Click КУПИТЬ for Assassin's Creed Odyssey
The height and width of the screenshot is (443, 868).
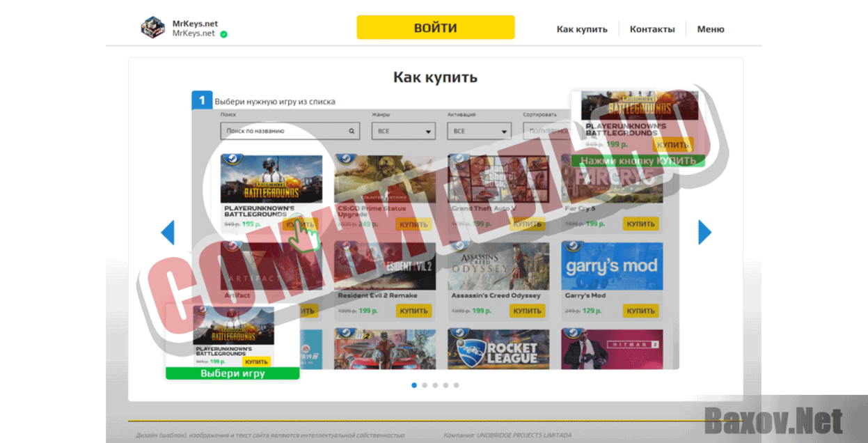tap(527, 311)
